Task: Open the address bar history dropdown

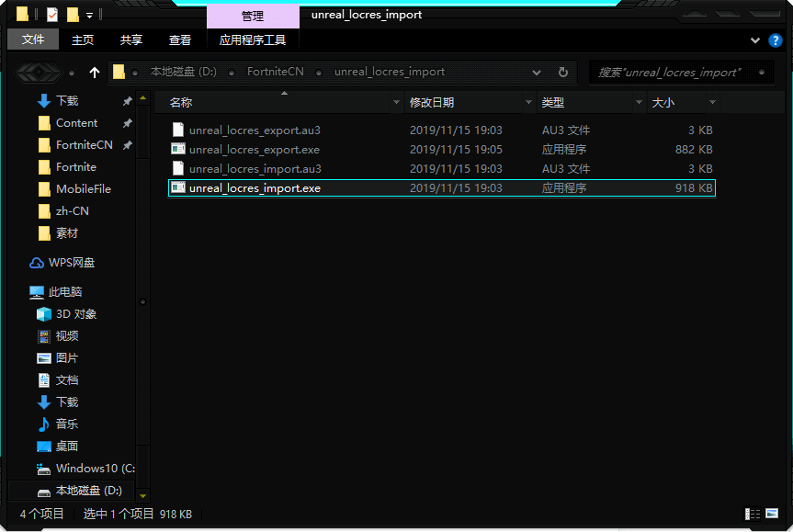Action: (536, 73)
